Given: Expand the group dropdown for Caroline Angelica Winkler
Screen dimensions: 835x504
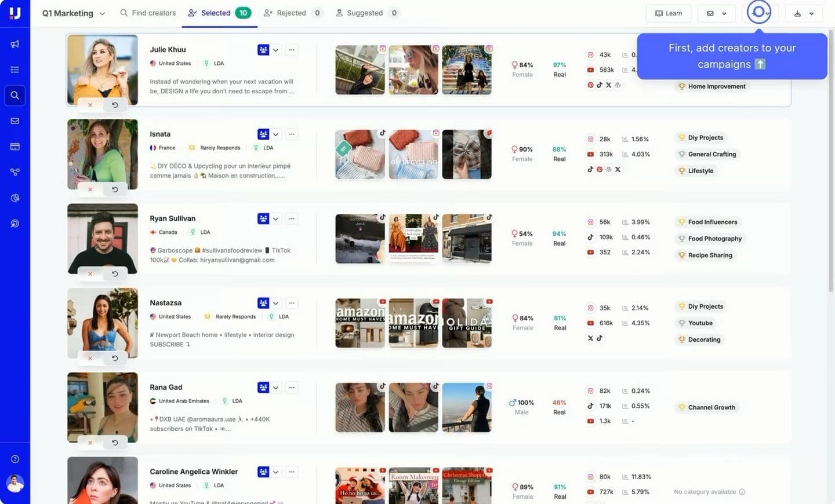Looking at the screenshot, I should [276, 472].
